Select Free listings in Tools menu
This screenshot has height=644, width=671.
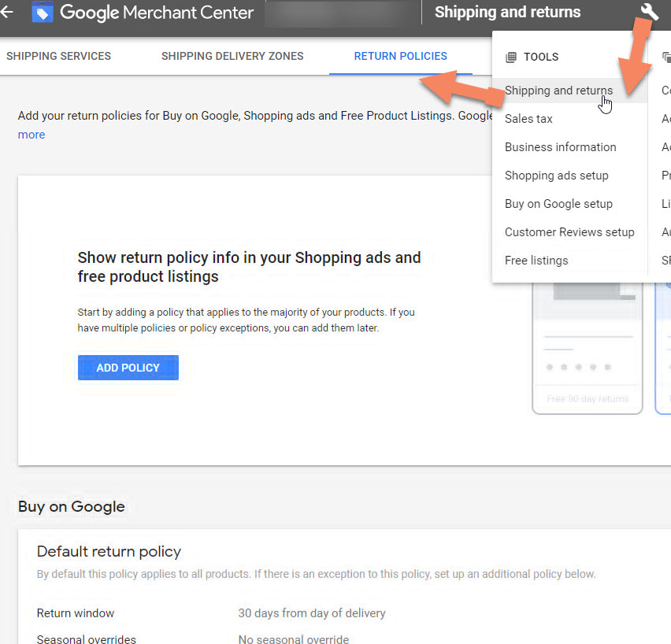(536, 260)
